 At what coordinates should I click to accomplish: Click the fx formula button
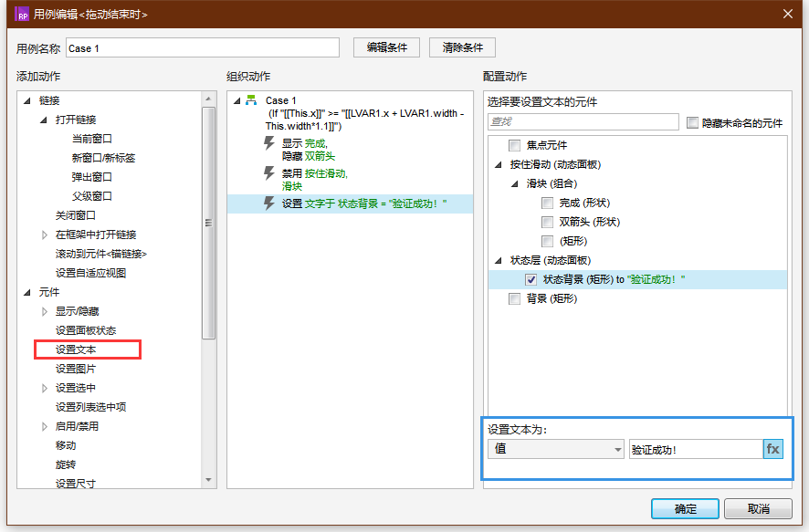click(772, 449)
